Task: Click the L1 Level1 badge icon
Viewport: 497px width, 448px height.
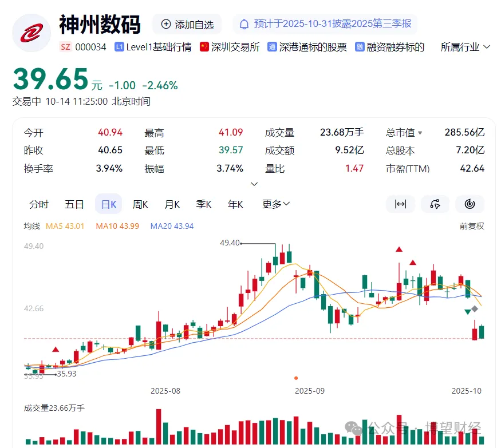Action: [x=119, y=47]
